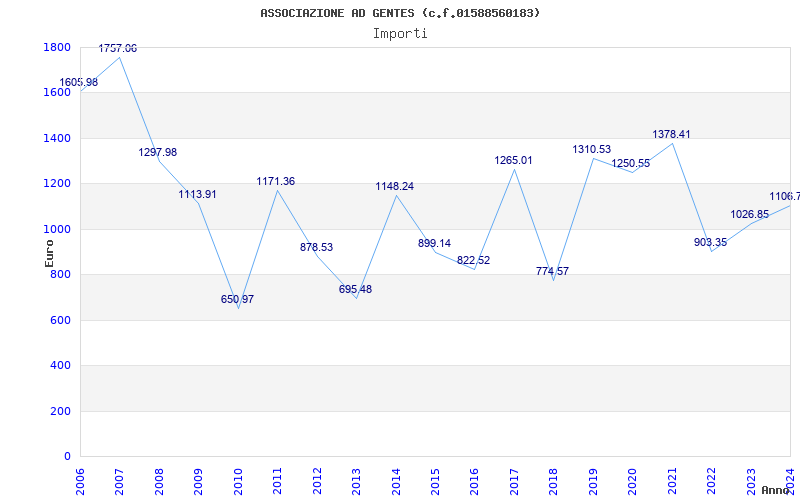Click the 2006 x-axis year label
The height and width of the screenshot is (500, 800).
[80, 484]
